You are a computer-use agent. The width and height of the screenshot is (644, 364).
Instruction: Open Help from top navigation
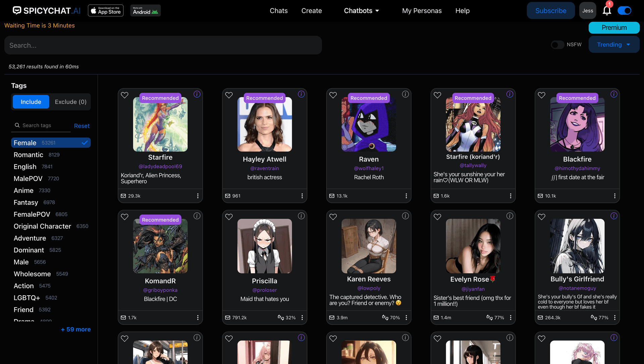point(462,11)
